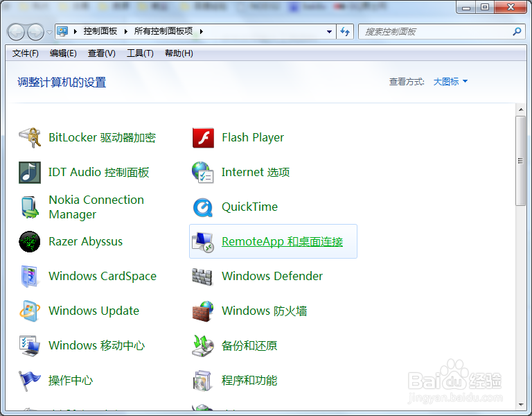Open the RemoteApp 和桌面连接 link
The width and height of the screenshot is (532, 416).
click(x=283, y=241)
